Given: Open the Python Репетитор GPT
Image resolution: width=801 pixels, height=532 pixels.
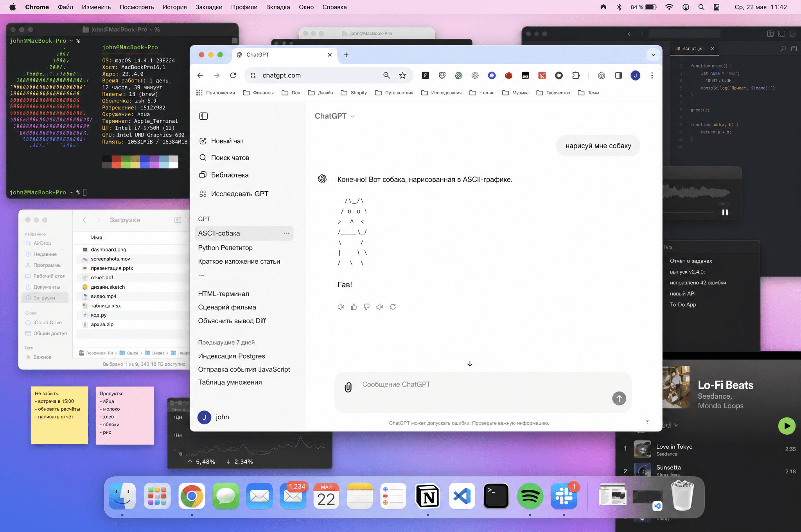Looking at the screenshot, I should click(x=225, y=248).
